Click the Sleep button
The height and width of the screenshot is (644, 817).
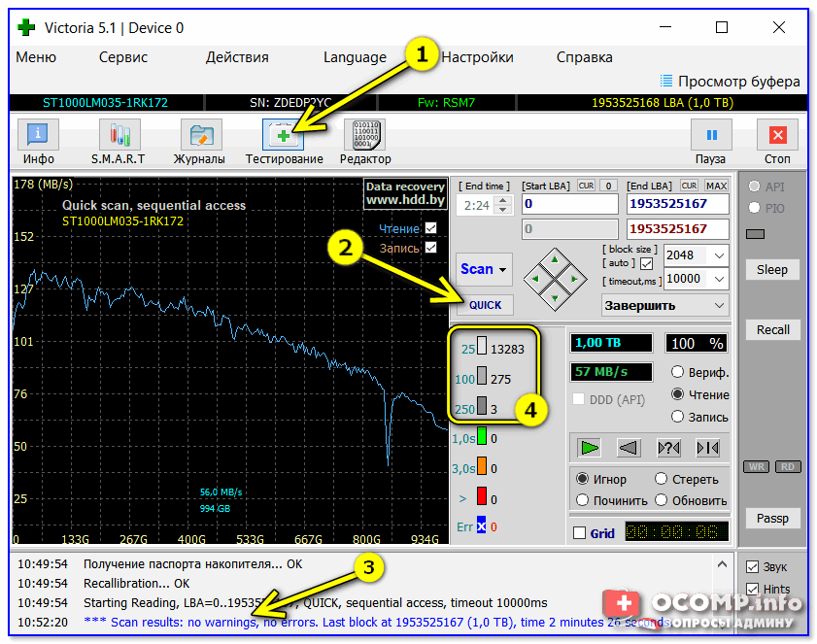click(772, 269)
